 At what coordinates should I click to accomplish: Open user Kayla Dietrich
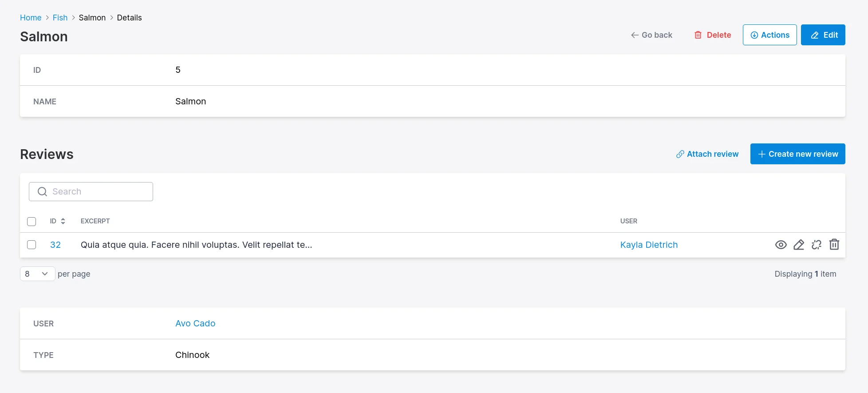(x=649, y=245)
